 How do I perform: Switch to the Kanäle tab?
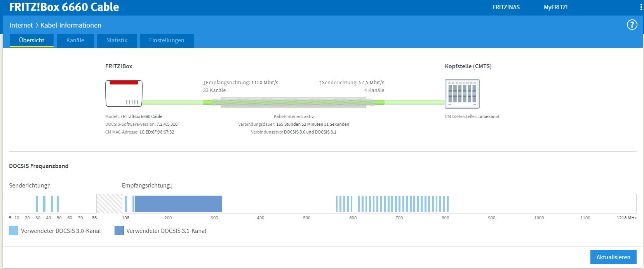[x=75, y=40]
